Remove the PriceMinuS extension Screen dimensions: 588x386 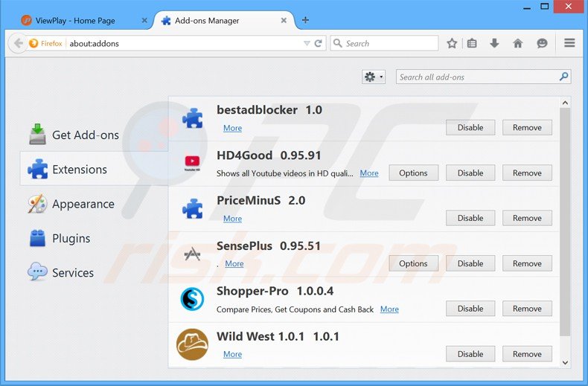click(527, 218)
